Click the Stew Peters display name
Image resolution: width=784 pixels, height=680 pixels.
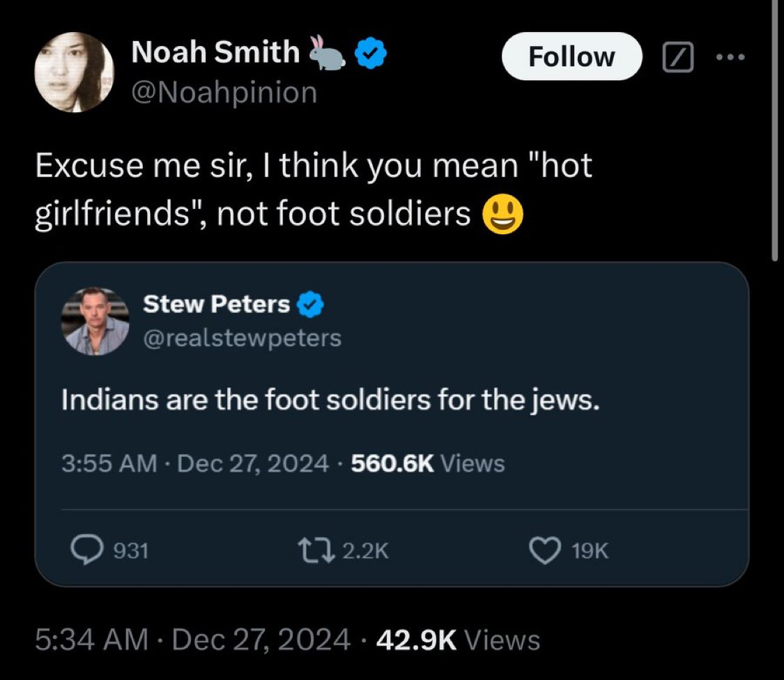tap(216, 304)
